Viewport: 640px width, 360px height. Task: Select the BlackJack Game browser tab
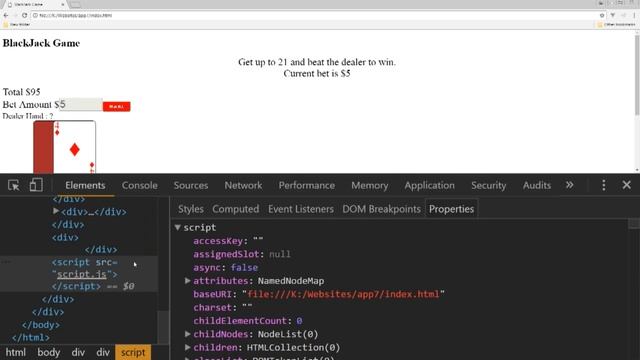(x=36, y=4)
